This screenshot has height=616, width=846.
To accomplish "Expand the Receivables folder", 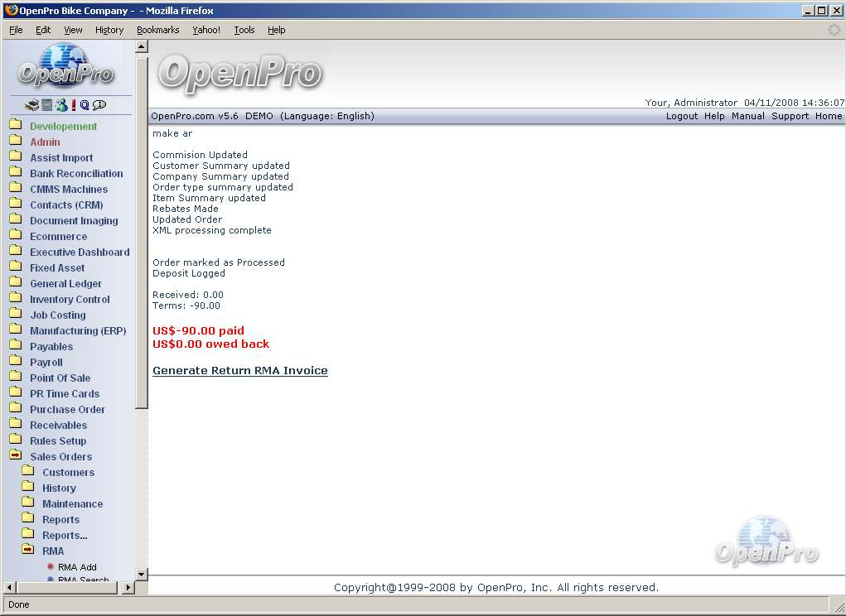I will [16, 425].
